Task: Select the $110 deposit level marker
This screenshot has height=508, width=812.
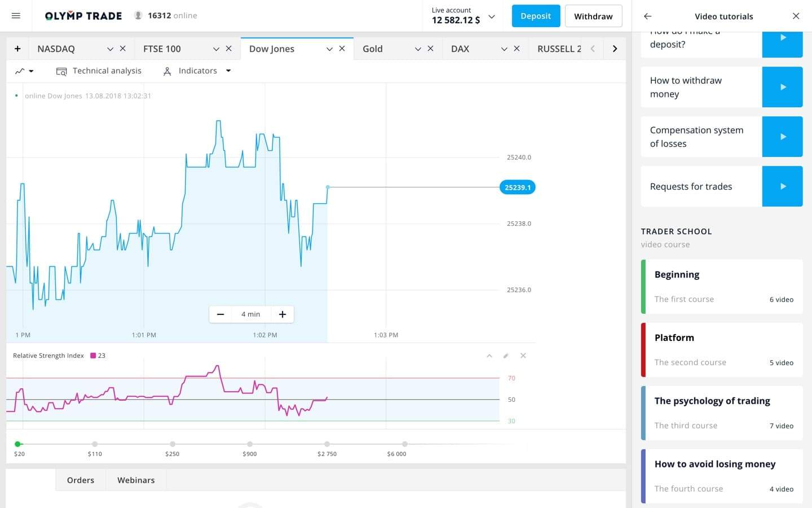Action: [95, 444]
